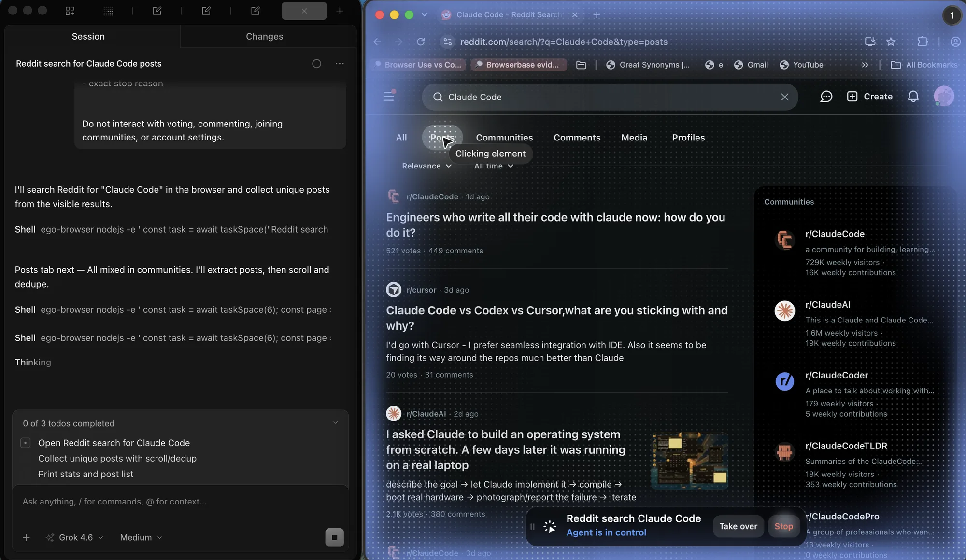
Task: Select the Profiles search filter
Action: 688,138
